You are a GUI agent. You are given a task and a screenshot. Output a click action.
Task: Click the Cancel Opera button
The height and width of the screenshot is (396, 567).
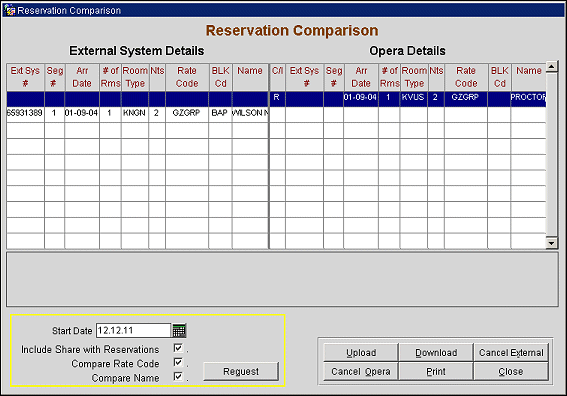point(361,371)
